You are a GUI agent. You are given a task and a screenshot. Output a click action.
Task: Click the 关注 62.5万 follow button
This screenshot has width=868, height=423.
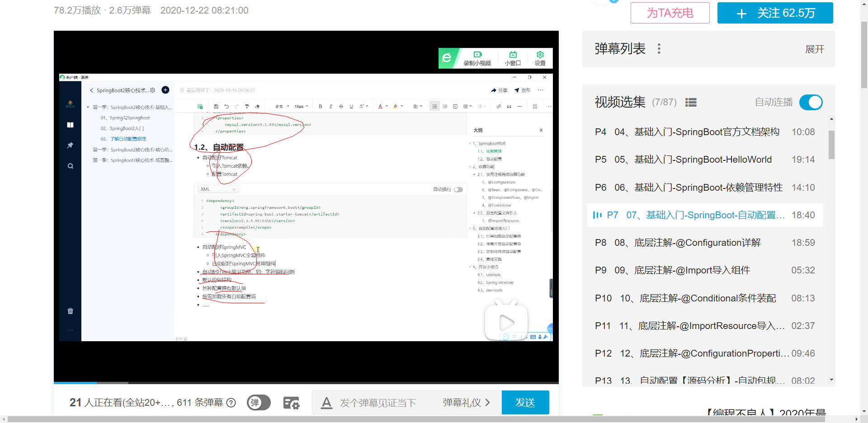[x=775, y=13]
